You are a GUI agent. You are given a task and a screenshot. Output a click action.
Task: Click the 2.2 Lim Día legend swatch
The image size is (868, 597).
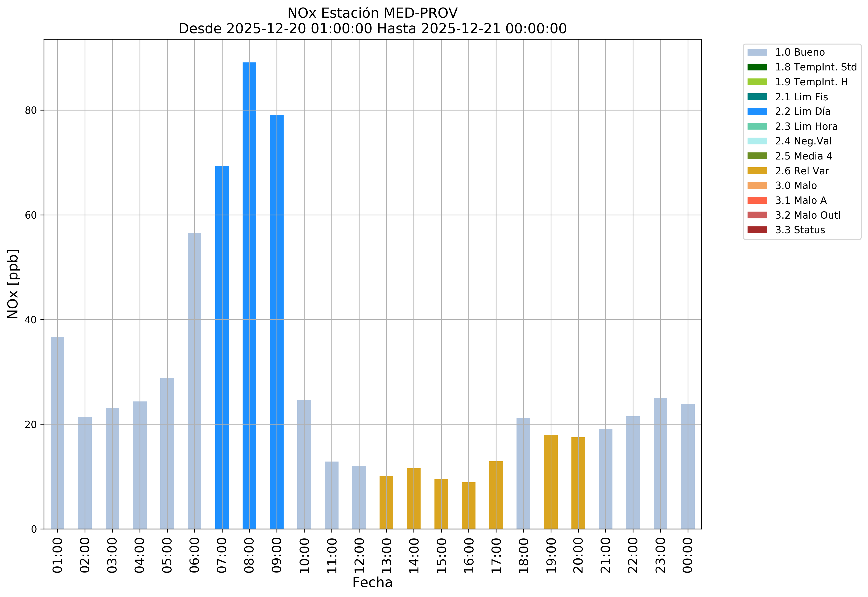pyautogui.click(x=757, y=111)
